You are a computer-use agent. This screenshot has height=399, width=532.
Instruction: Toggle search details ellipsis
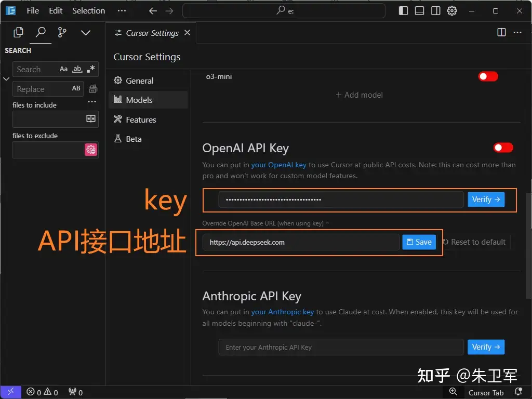91,101
